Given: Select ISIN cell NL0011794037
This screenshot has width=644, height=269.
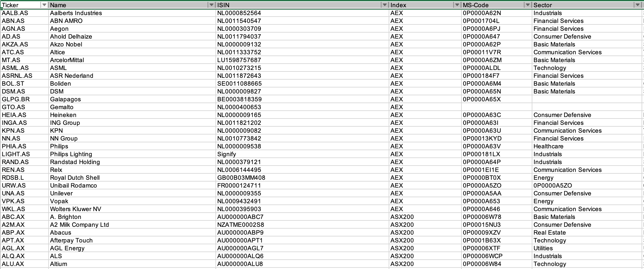Looking at the screenshot, I should (x=302, y=36).
